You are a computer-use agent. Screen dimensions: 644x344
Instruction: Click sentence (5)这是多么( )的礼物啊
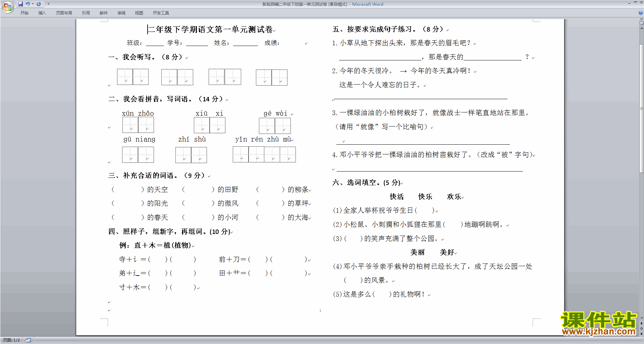click(379, 294)
